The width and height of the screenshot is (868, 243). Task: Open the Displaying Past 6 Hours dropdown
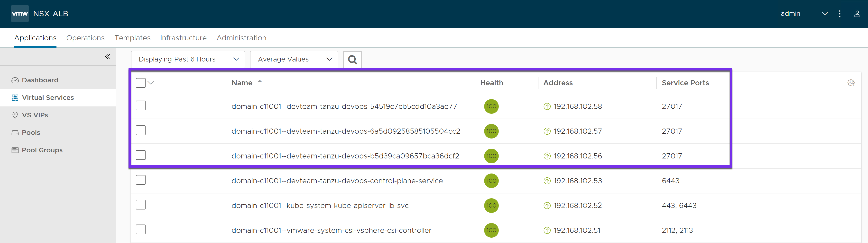coord(188,60)
